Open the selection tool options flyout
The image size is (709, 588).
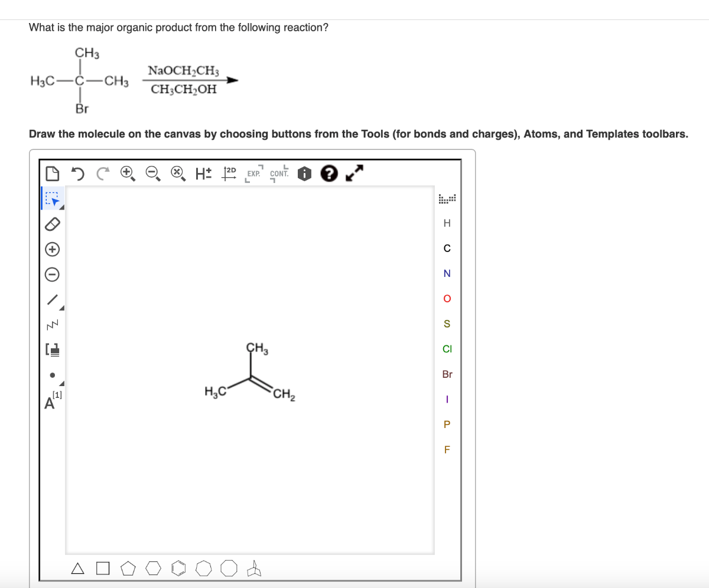(x=61, y=207)
